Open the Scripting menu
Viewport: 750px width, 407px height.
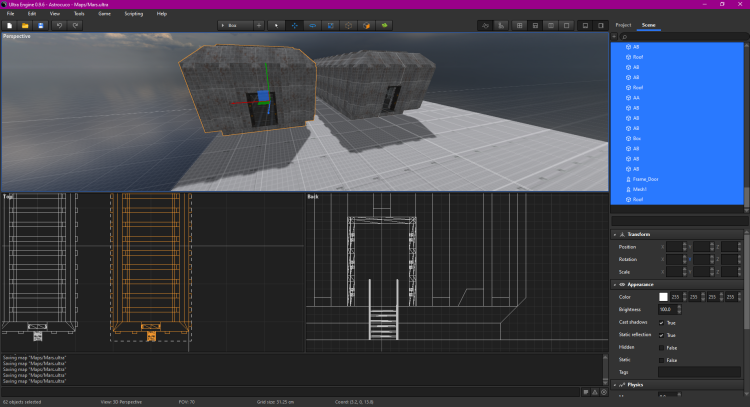coord(133,14)
